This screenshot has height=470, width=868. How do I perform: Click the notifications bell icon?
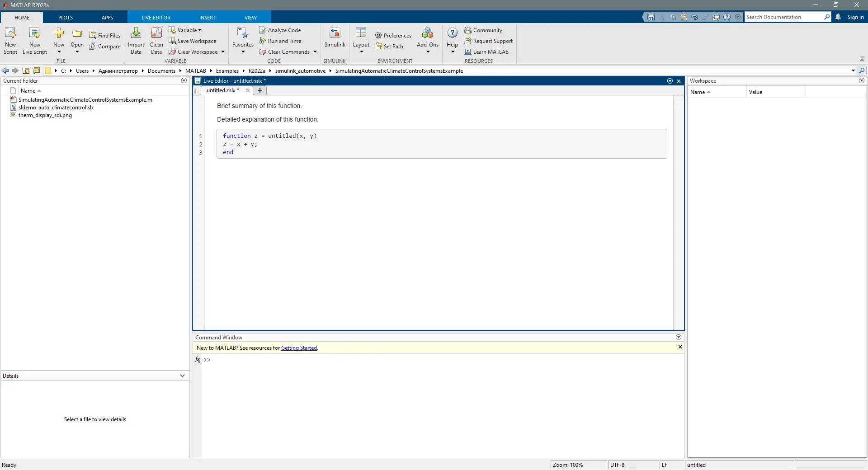838,17
